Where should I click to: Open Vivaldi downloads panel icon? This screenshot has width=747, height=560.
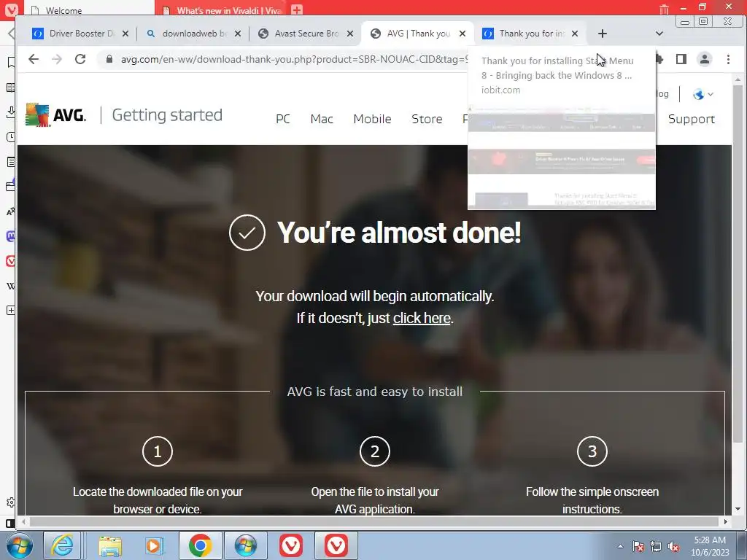[x=10, y=112]
